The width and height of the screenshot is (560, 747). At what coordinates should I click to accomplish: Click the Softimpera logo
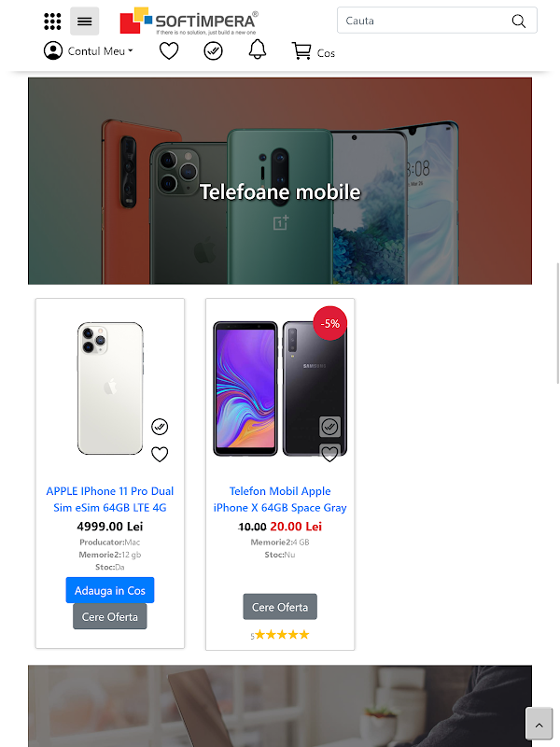click(189, 21)
